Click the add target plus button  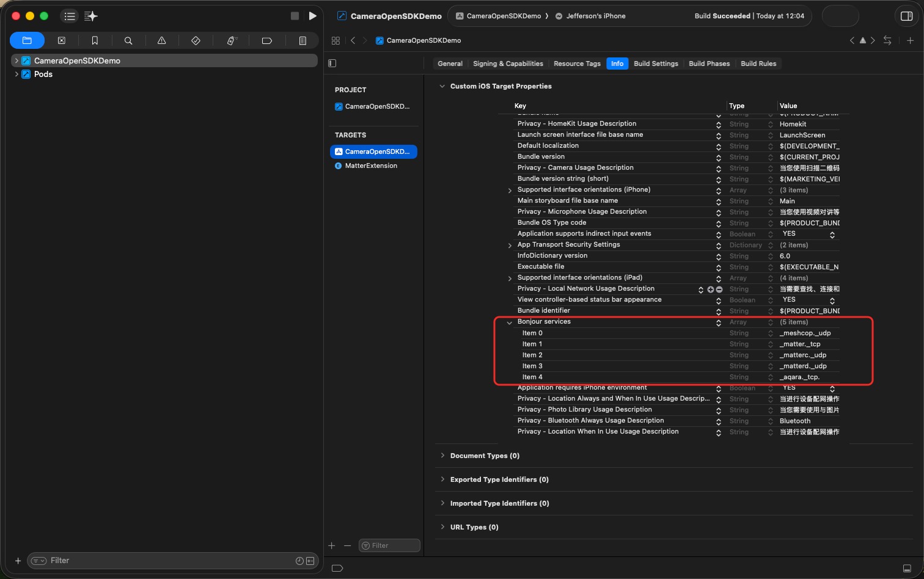(332, 545)
